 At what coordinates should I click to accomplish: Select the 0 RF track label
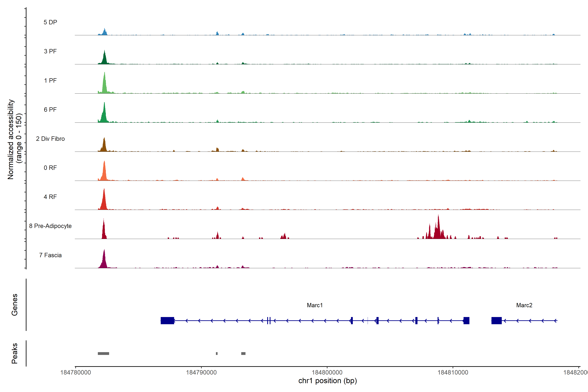(x=50, y=168)
